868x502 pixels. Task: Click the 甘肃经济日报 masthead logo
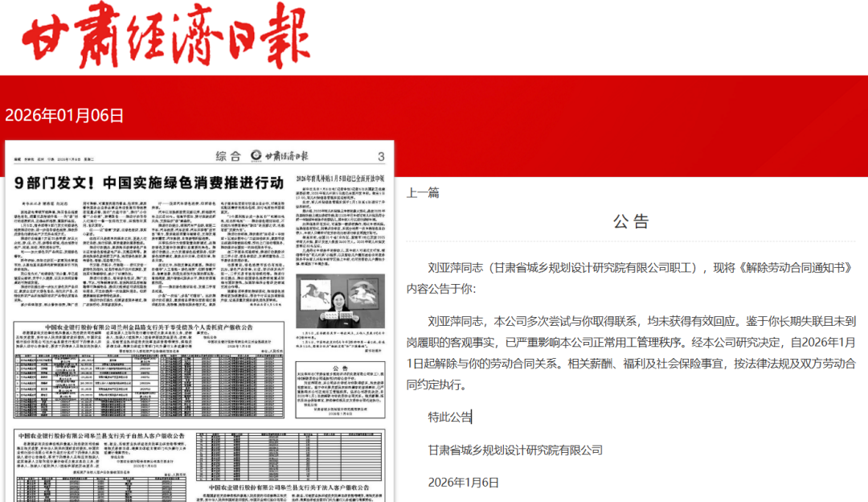(x=166, y=35)
